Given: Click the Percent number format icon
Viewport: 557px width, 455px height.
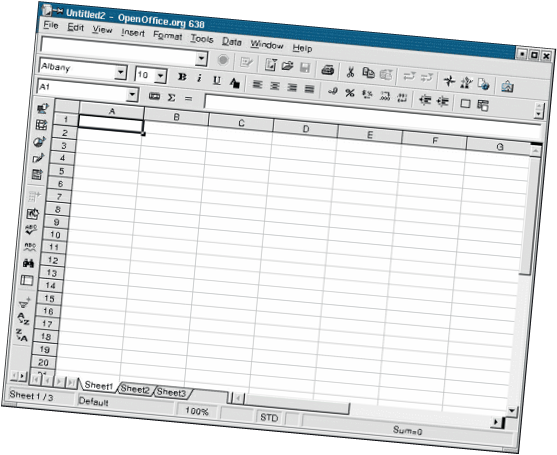Looking at the screenshot, I should click(350, 93).
